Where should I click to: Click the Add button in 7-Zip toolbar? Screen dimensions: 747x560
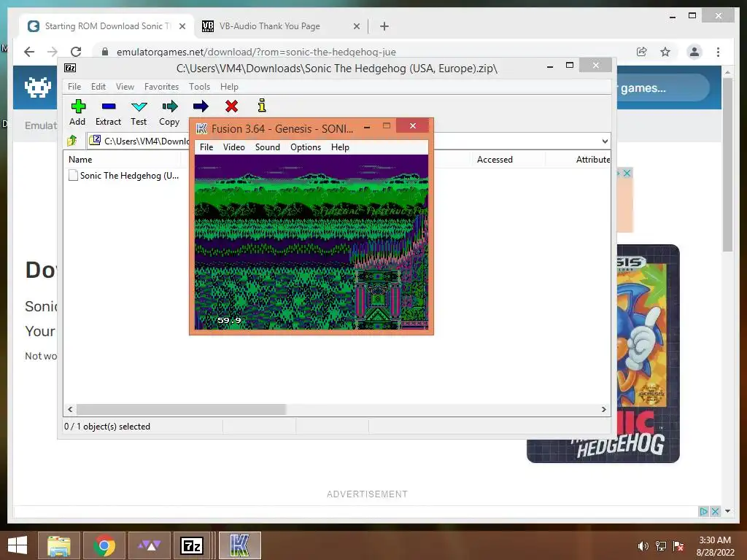click(77, 112)
